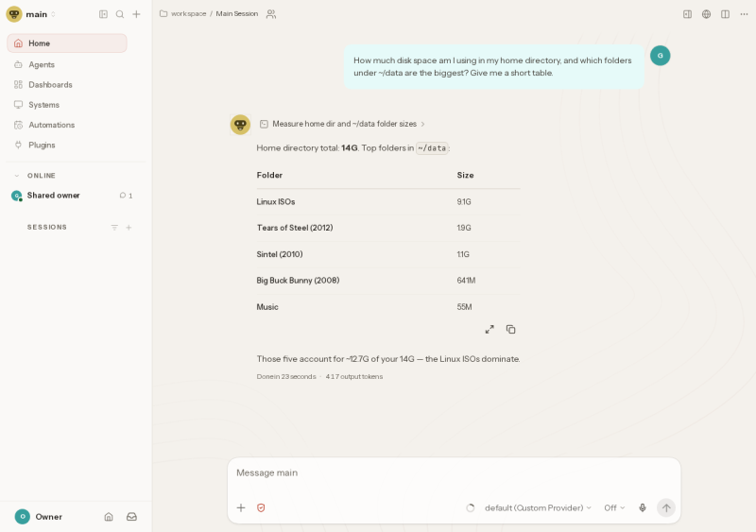Click the 9.1G size cell
Viewport: 756px width, 532px height.
point(464,201)
